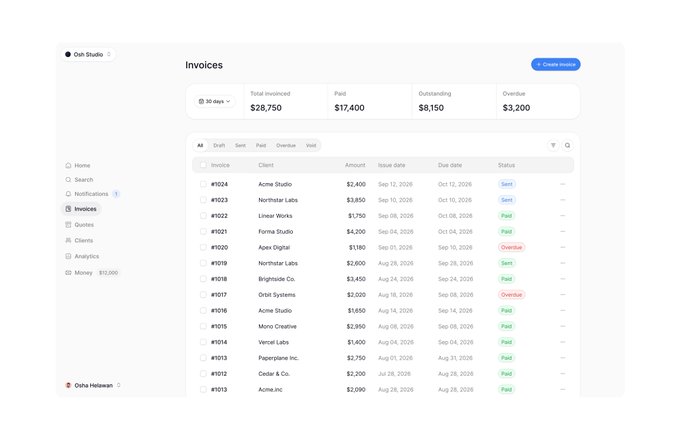The height and width of the screenshot is (440, 680).
Task: Sort by the Amount column header
Action: (355, 165)
